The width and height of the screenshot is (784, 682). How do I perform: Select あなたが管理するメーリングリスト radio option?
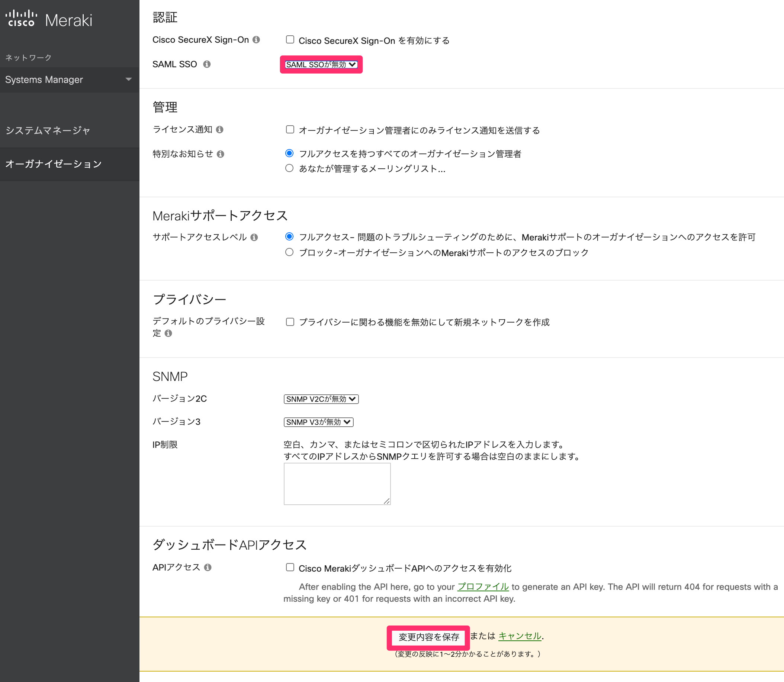289,168
